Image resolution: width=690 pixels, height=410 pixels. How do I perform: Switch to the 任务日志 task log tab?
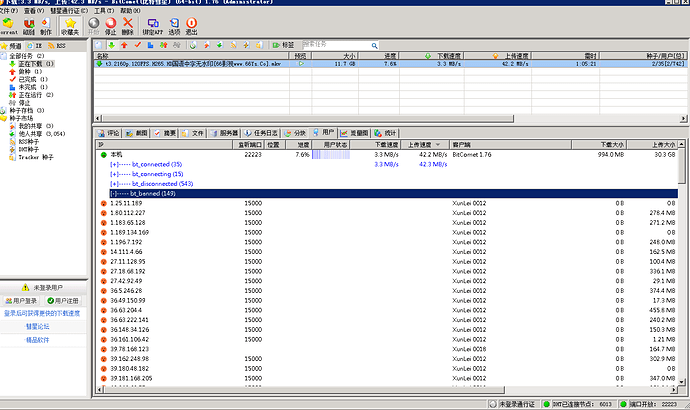(x=261, y=133)
